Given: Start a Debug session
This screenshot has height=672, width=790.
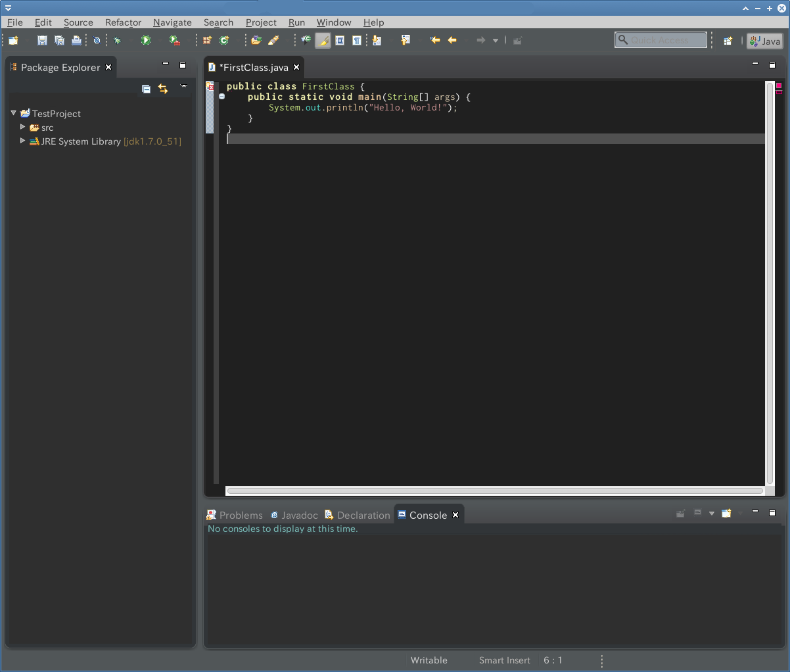Looking at the screenshot, I should (117, 40).
